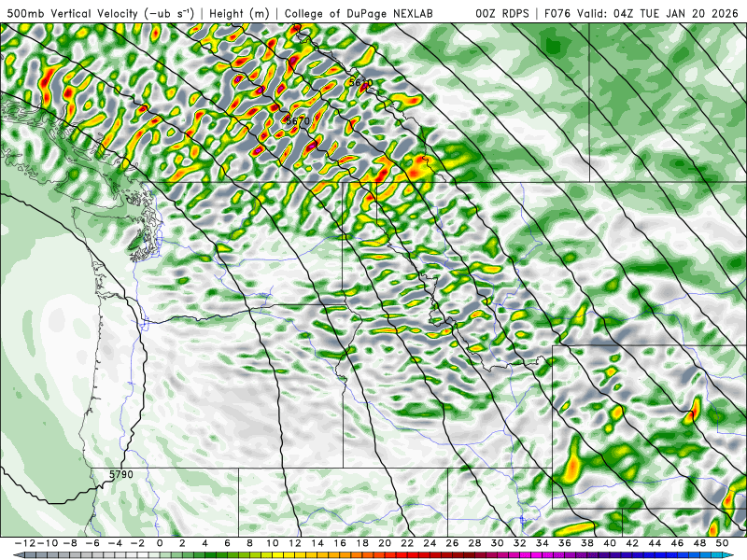
Task: Click the 12 tick label on the scale
Action: coord(295,543)
